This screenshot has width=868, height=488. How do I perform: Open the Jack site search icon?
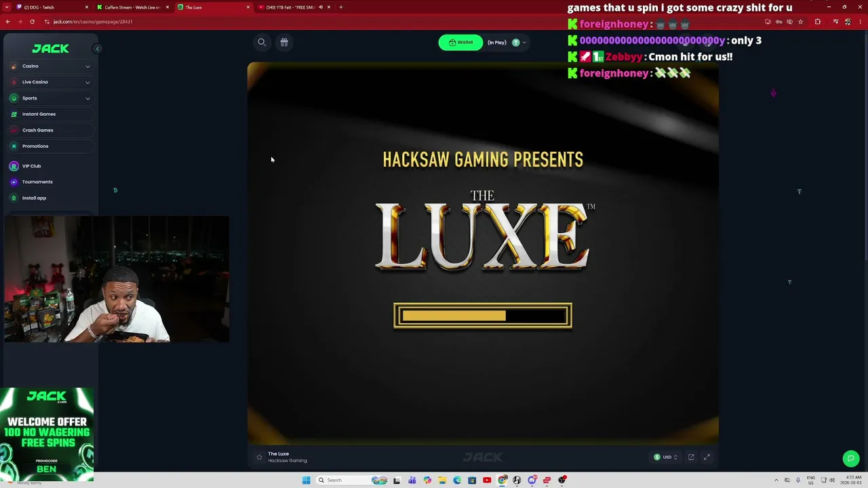[262, 42]
